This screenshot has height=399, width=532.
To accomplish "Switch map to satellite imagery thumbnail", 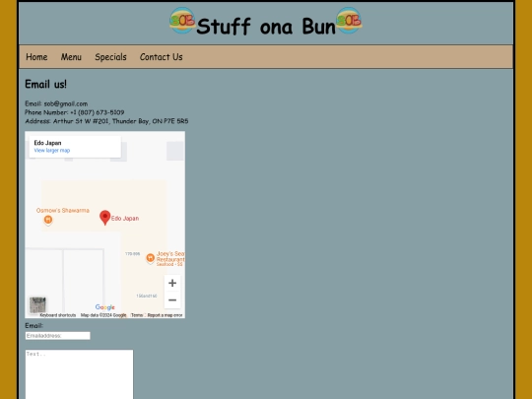I will coord(37,304).
